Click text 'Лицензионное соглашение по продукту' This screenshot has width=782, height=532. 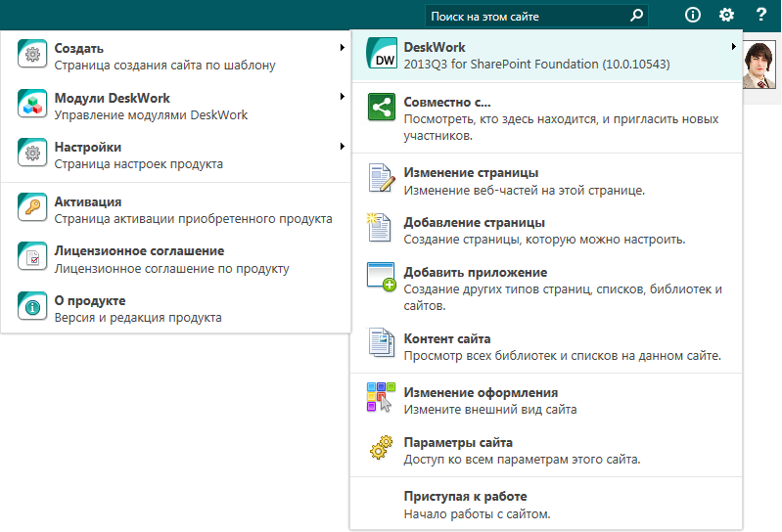tap(171, 269)
